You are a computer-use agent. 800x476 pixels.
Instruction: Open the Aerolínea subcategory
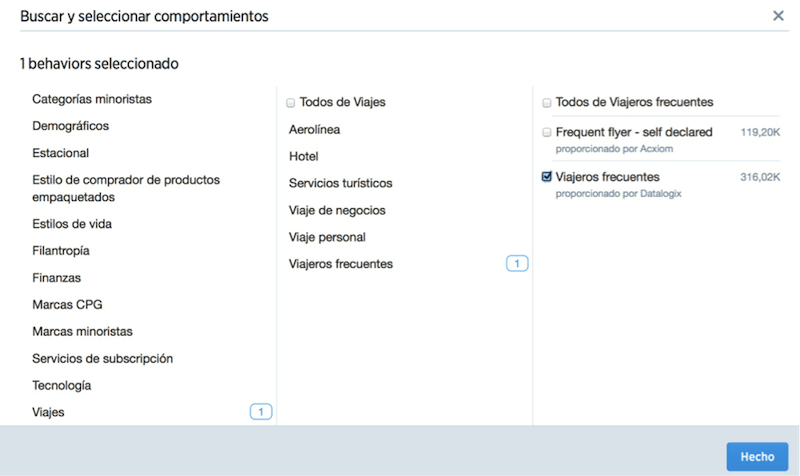314,130
